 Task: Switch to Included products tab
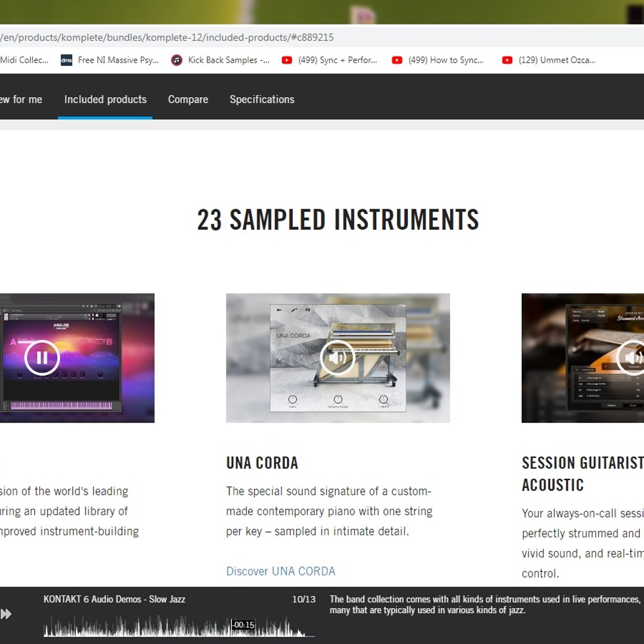[105, 100]
